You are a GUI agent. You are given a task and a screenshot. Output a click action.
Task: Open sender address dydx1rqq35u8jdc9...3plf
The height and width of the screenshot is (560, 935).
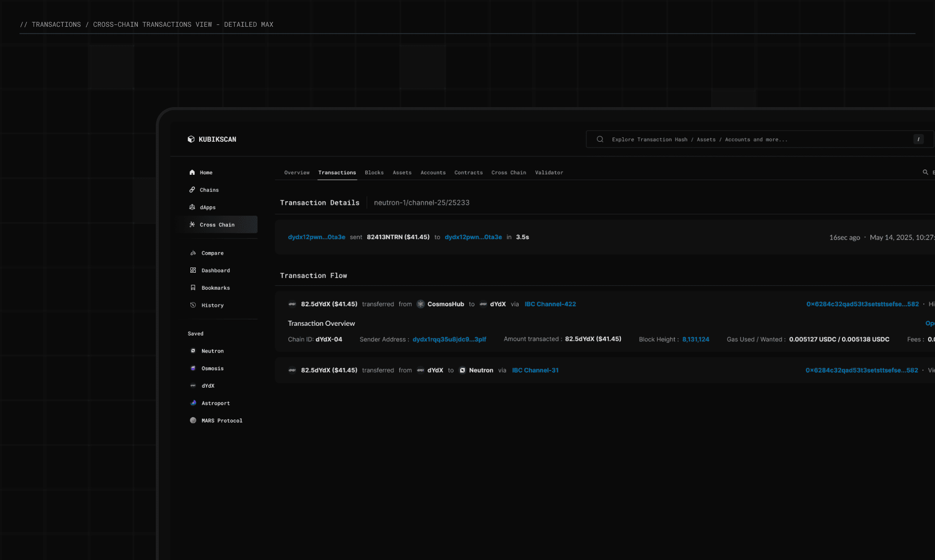449,339
